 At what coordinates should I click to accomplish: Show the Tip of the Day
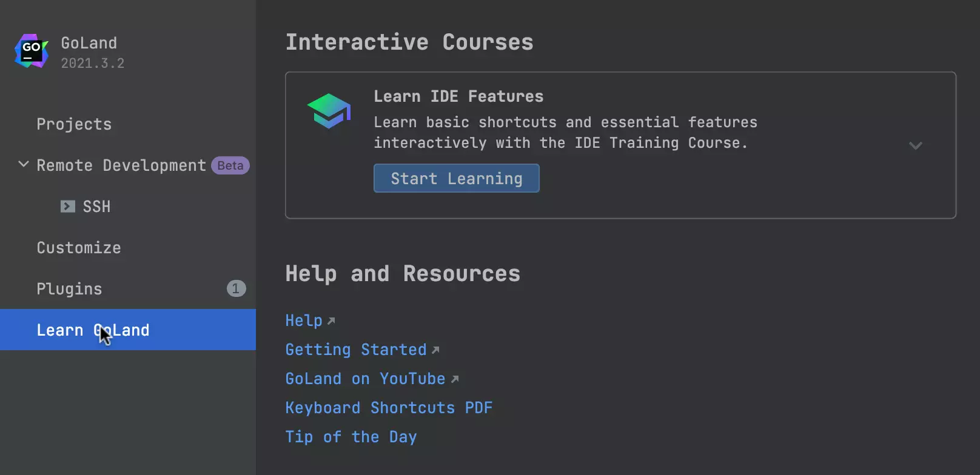351,437
